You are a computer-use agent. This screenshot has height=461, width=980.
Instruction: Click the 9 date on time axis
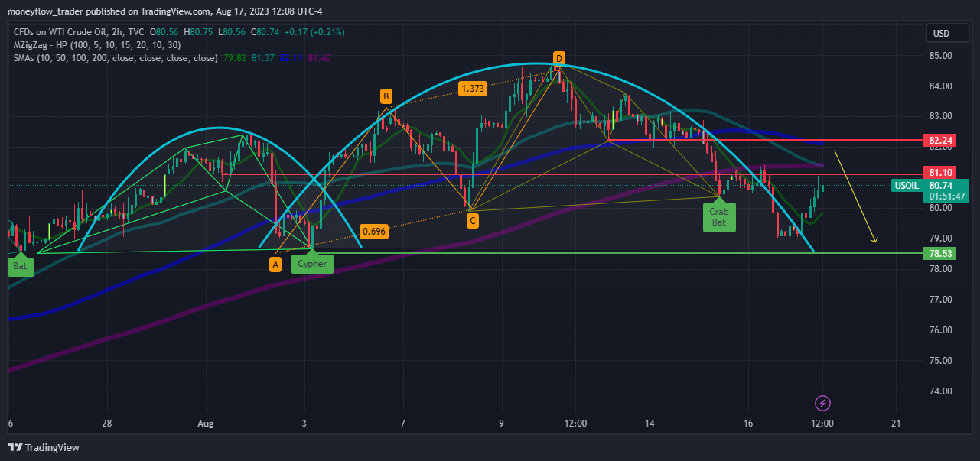(x=502, y=424)
